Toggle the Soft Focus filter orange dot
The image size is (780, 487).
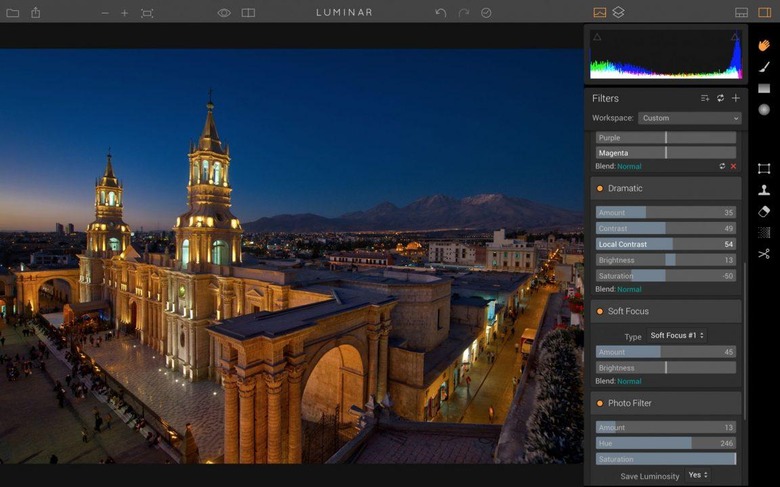599,311
